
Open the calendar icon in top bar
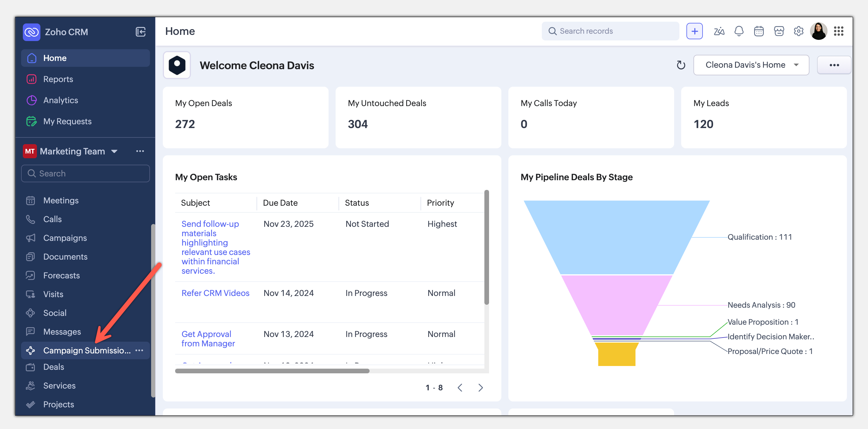[x=758, y=31]
